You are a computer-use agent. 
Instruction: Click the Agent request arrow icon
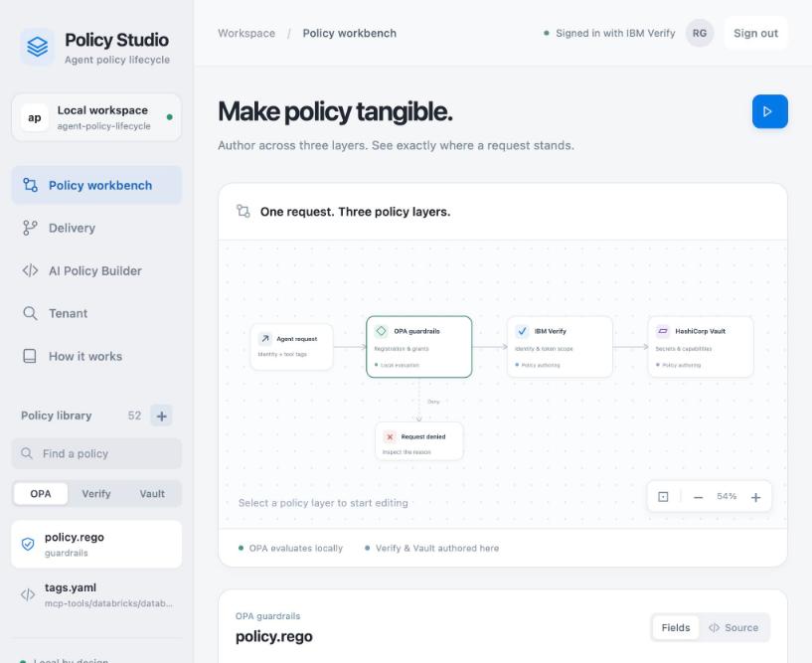point(265,339)
